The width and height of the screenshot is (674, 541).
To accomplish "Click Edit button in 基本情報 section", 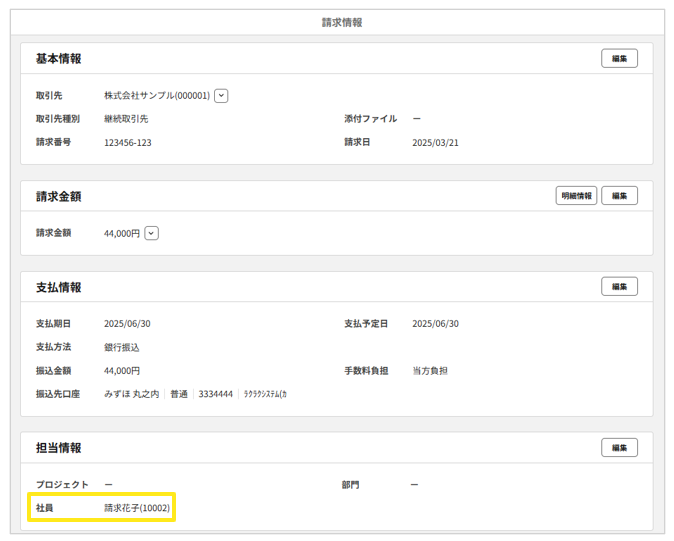I will [x=619, y=59].
